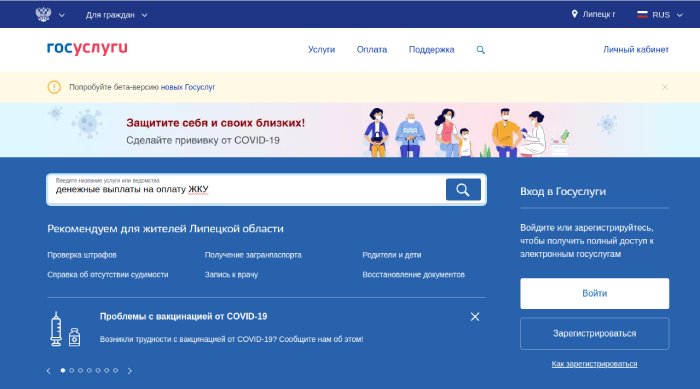Open 'Восстановление документов' link

coord(413,275)
